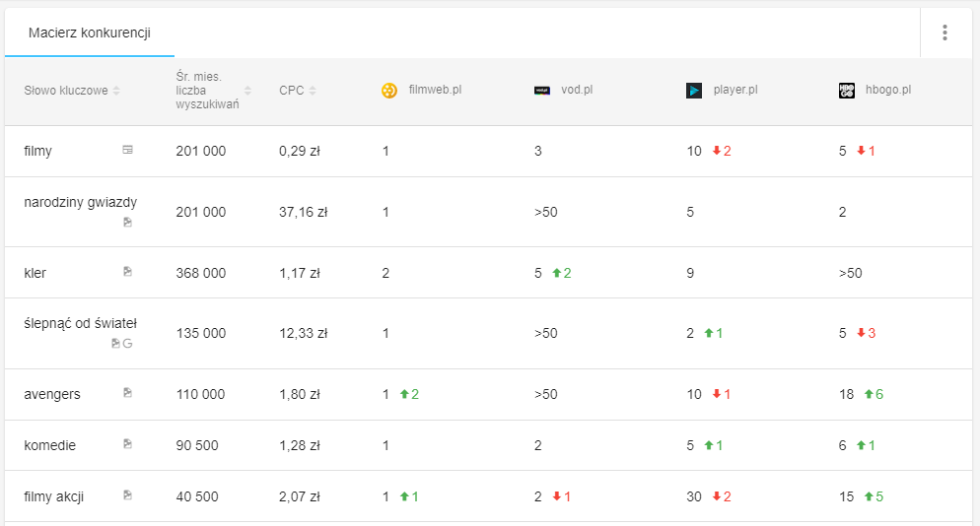Select the narodziny gwiazdy keyword
Image resolution: width=980 pixels, height=526 pixels.
[81, 202]
